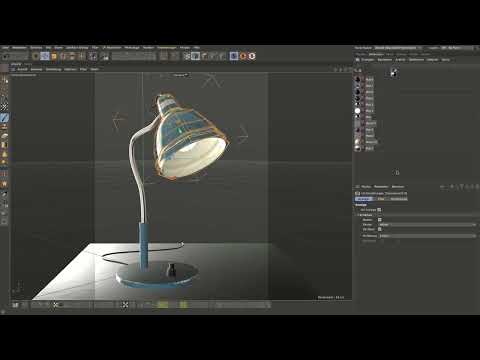Open the layout dropdown at top right

click(x=456, y=48)
